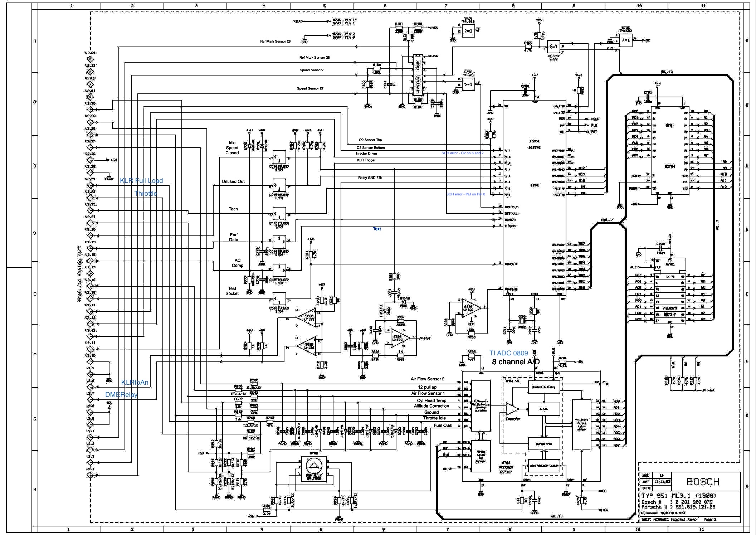Click the 'Throttle Idle' ADC input label
Viewport: 756px width, 535px height.
(434, 418)
